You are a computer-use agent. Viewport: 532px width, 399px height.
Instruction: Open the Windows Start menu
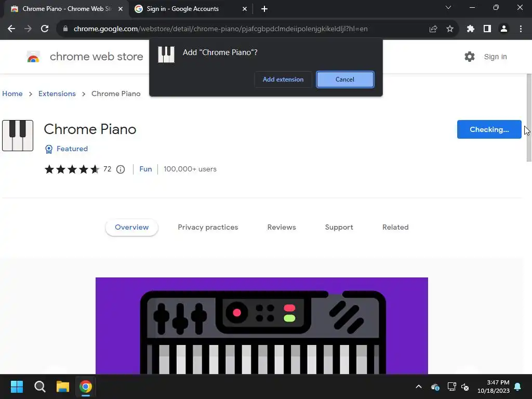click(17, 387)
